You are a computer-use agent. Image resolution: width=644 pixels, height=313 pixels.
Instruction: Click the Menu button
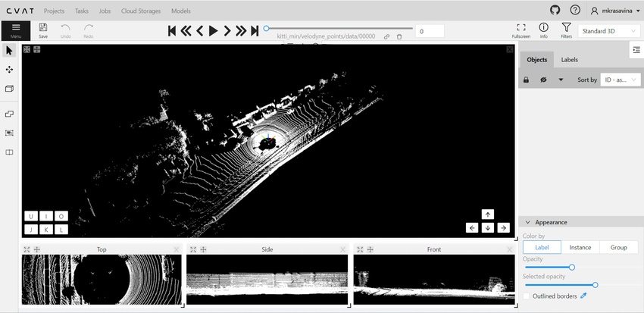(16, 30)
